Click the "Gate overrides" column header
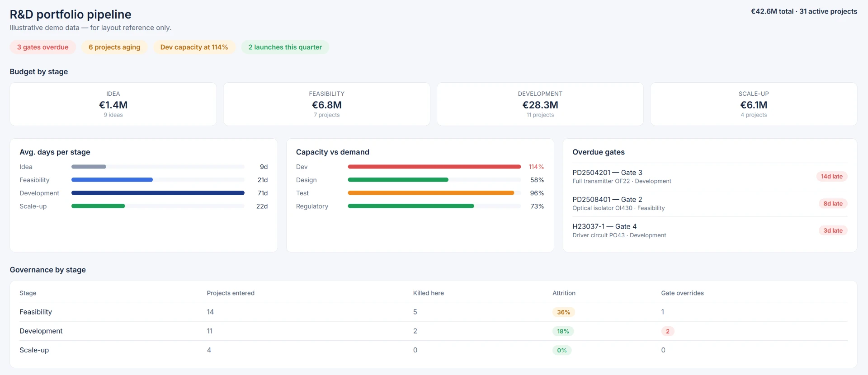The height and width of the screenshot is (375, 868). (x=682, y=293)
